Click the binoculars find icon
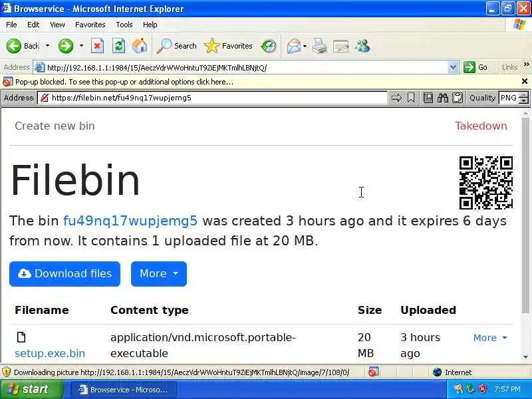 [x=442, y=98]
